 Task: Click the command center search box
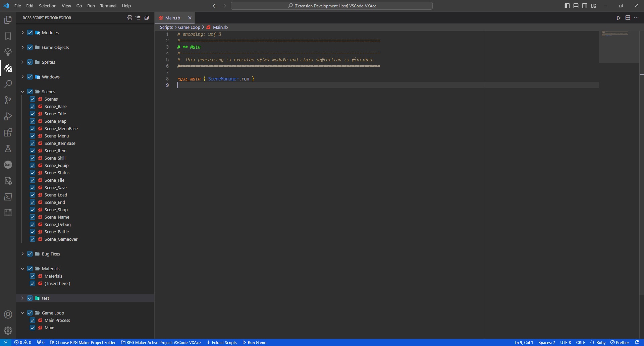click(331, 6)
